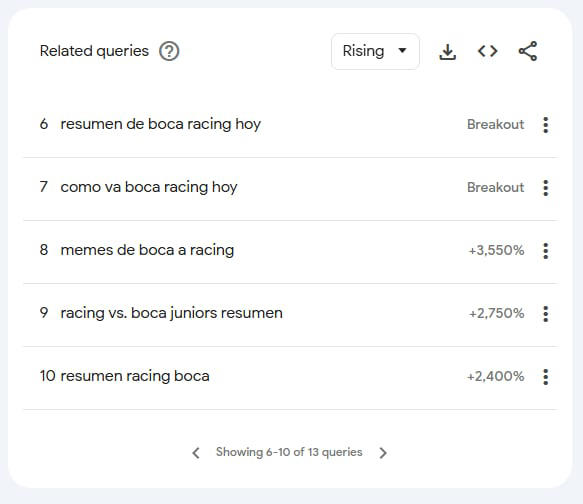The height and width of the screenshot is (504, 583).
Task: Open query 'resumen de boca racing hoy'
Action: pos(161,124)
